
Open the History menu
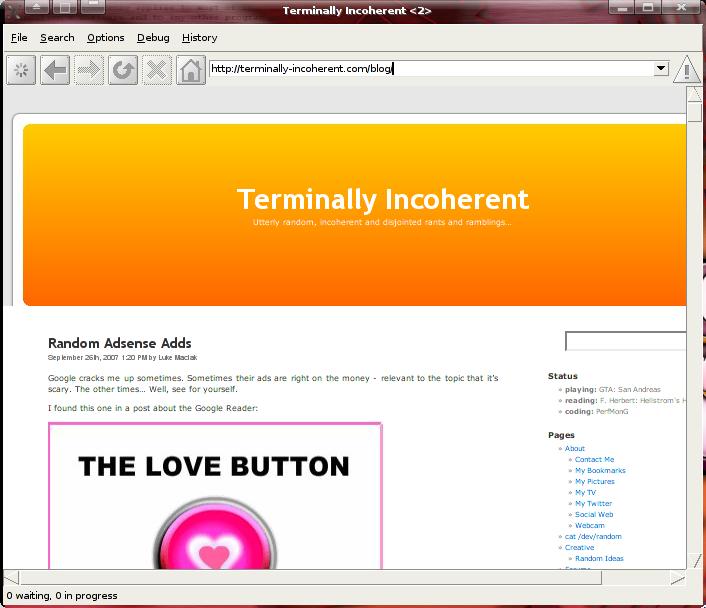pos(199,38)
